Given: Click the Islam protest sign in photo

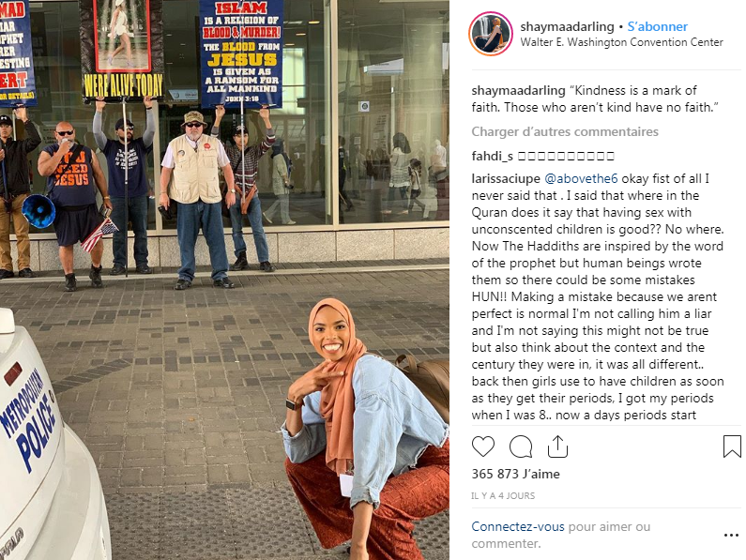Looking at the screenshot, I should point(241,53).
